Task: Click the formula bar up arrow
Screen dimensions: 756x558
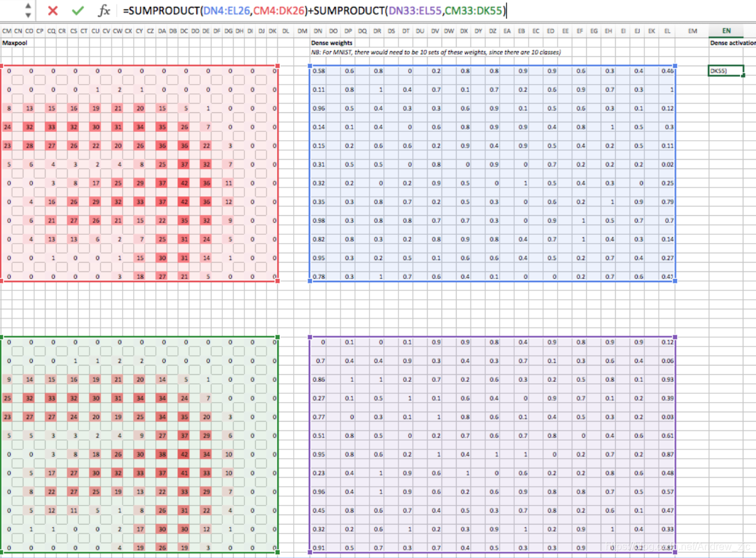Action: [28, 6]
